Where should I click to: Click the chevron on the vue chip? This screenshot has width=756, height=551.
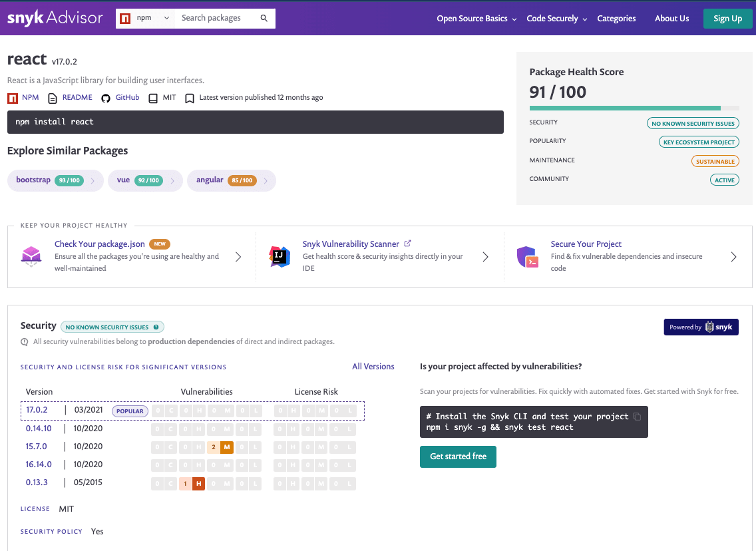click(x=172, y=181)
